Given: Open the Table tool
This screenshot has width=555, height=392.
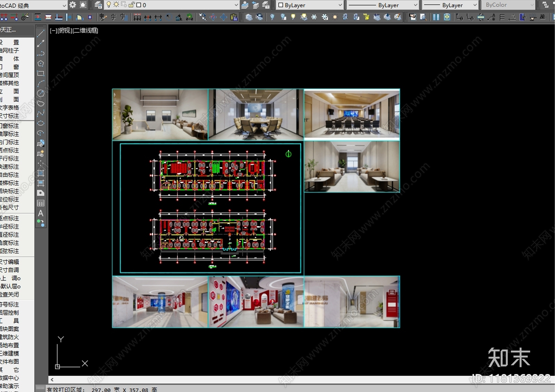Looking at the screenshot, I should [41, 203].
